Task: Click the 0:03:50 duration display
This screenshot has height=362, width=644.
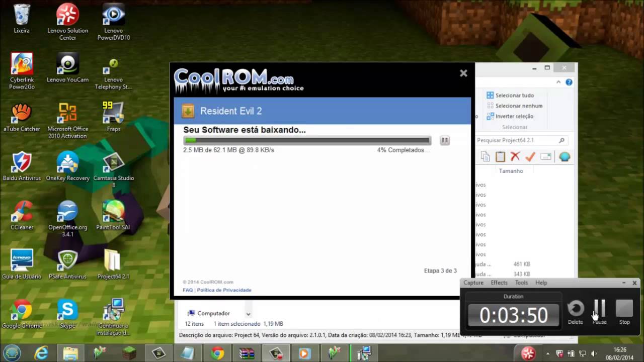Action: tap(513, 315)
